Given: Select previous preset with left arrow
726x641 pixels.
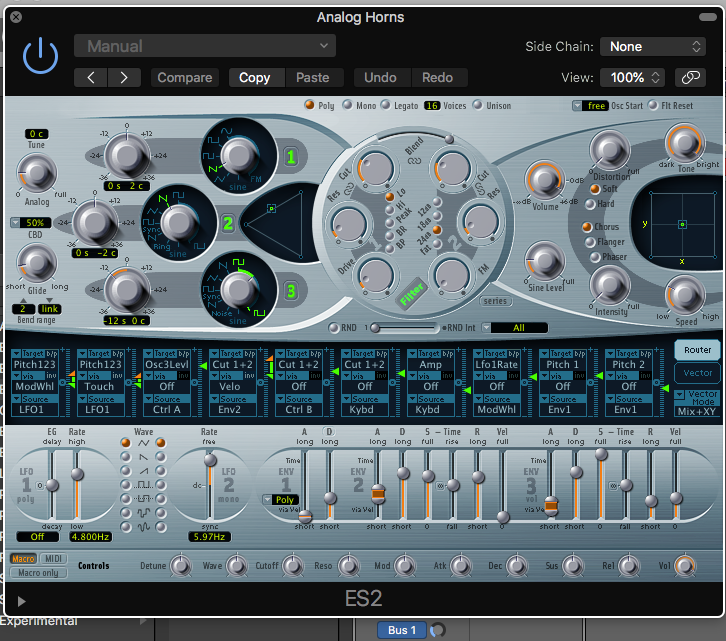Looking at the screenshot, I should pyautogui.click(x=91, y=77).
